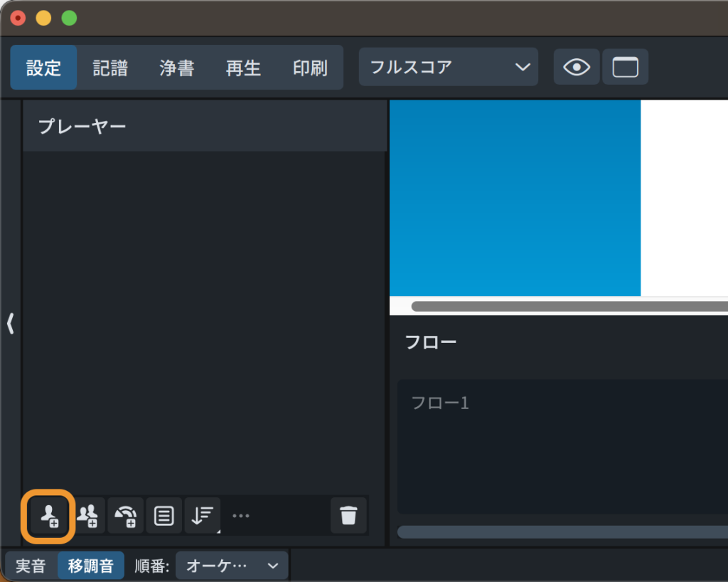Open the 浄書 engrave mode
The image size is (728, 582).
[x=176, y=68]
